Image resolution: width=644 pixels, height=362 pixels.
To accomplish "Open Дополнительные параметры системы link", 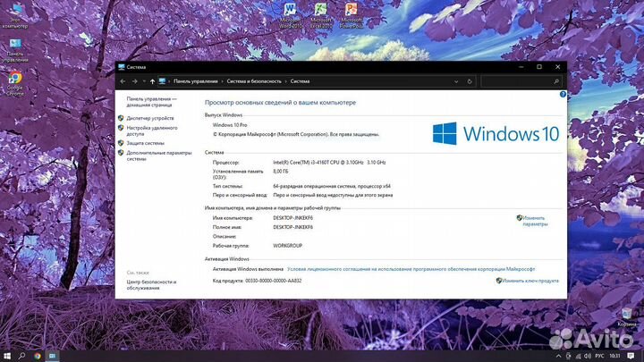I will (x=159, y=156).
